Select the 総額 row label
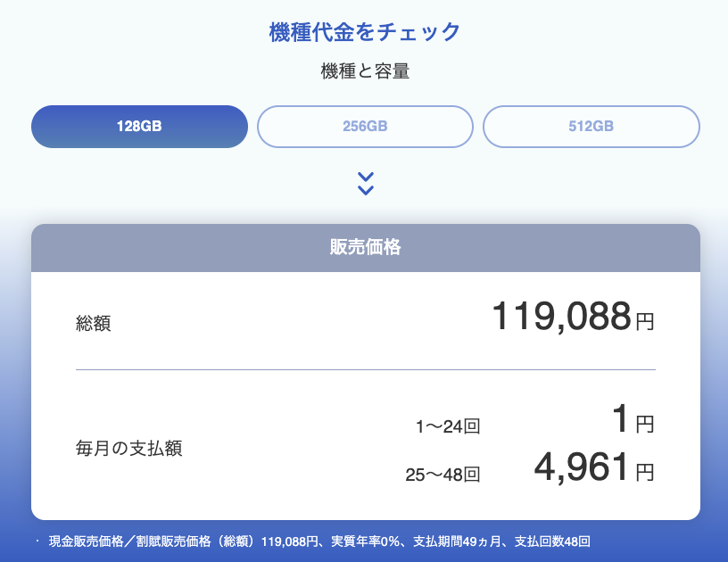 (x=94, y=323)
